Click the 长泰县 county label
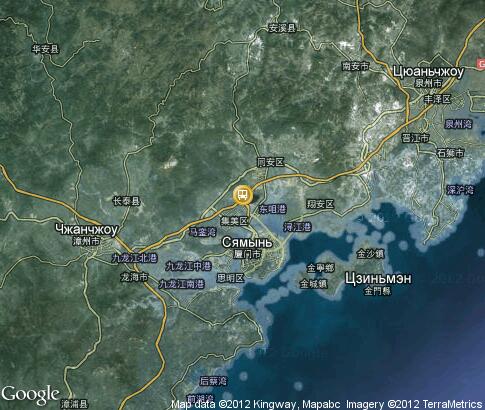 tap(127, 201)
